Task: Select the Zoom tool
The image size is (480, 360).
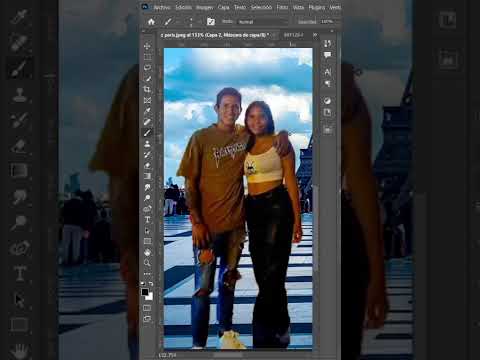Action: coord(147,263)
